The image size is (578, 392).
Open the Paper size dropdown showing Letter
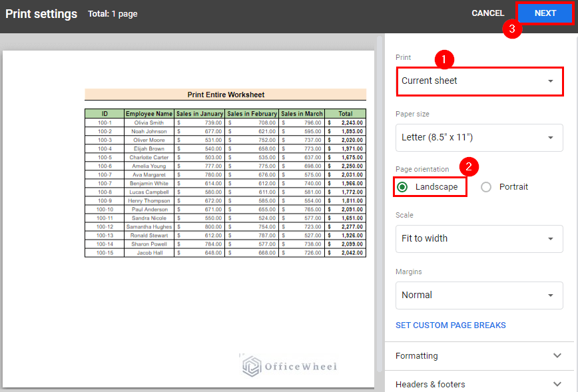click(479, 138)
